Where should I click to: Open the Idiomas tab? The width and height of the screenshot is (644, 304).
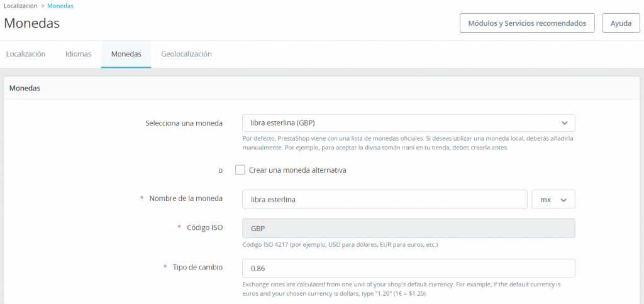point(79,54)
